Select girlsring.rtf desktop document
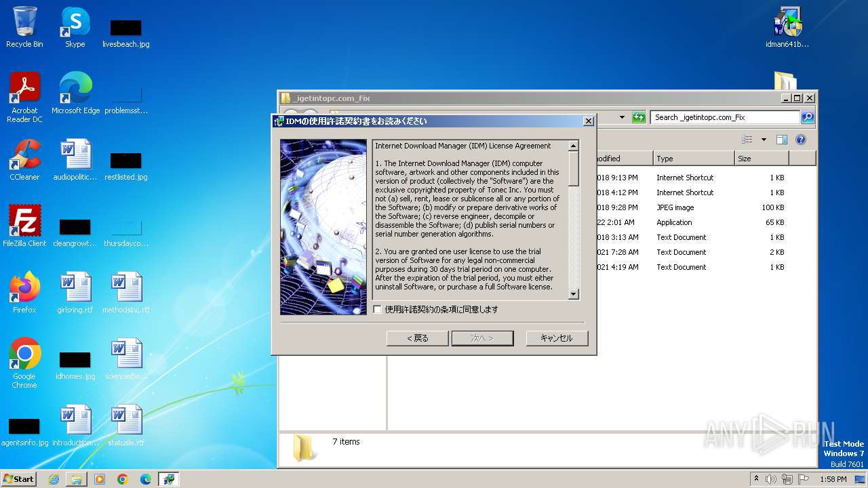 (75, 293)
